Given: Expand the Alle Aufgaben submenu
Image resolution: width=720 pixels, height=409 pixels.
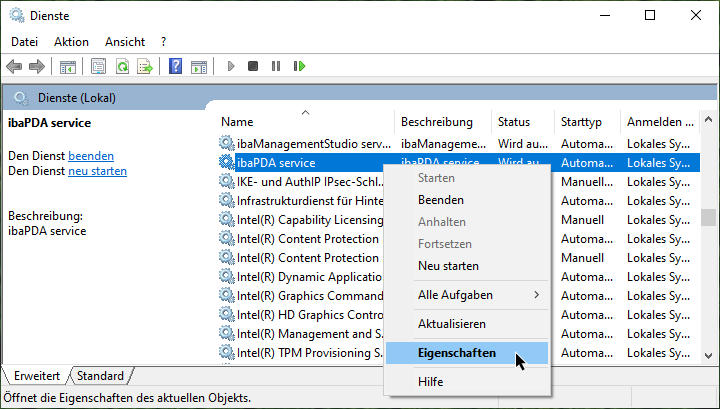Looking at the screenshot, I should click(x=467, y=295).
